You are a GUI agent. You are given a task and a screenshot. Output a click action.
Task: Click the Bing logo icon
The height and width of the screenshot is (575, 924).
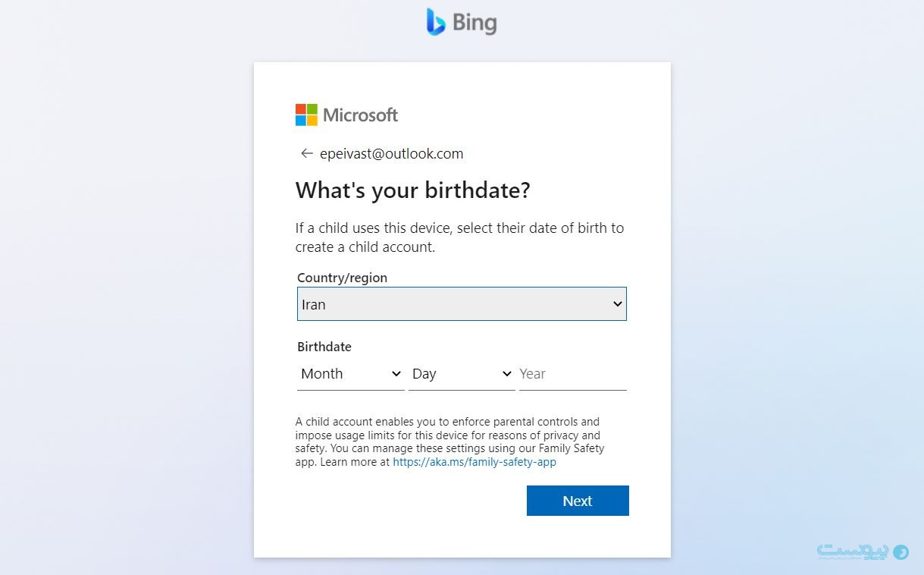[x=436, y=22]
